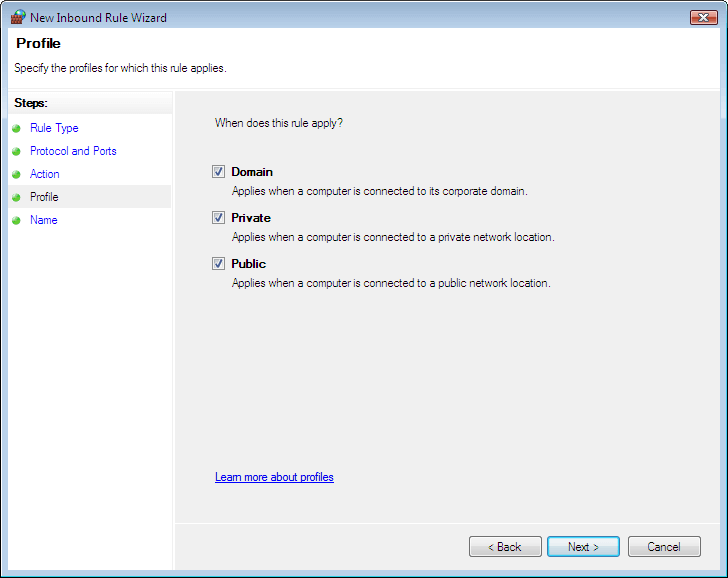Screen dimensions: 728x578
Task: Cancel the inbound rule wizard
Action: pos(664,546)
